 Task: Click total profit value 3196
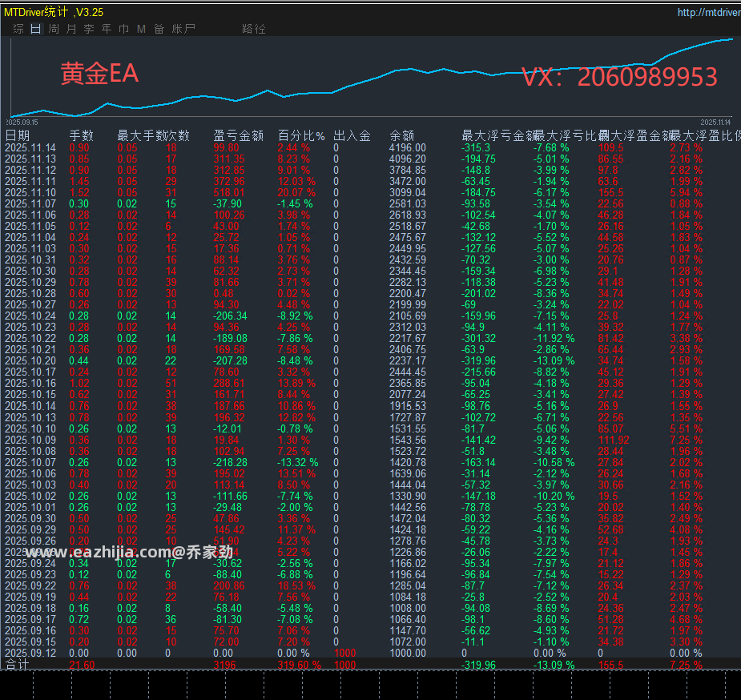click(224, 665)
